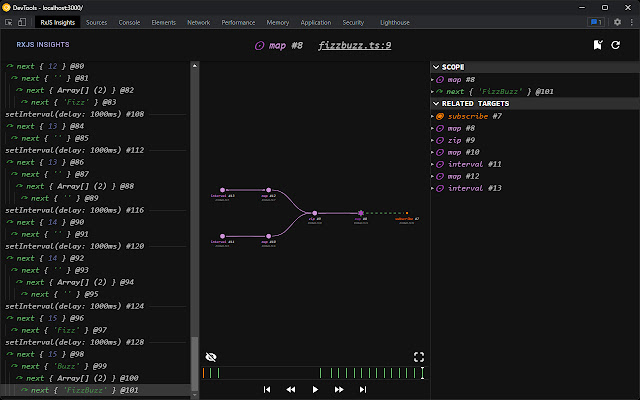Screen dimensions: 640x400
Task: Click the bookmark file icon in the header
Action: coord(597,45)
